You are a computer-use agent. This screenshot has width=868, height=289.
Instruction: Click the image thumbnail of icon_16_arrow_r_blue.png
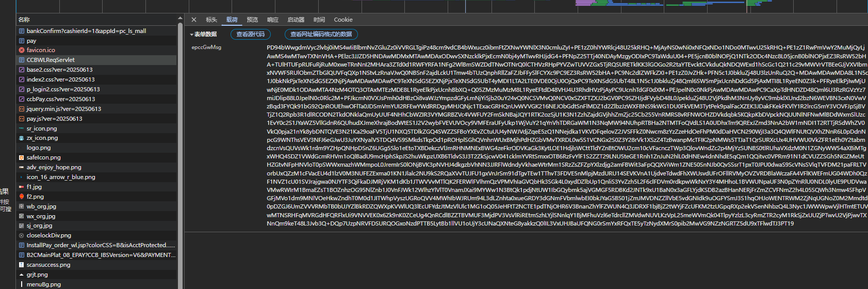pos(22,177)
